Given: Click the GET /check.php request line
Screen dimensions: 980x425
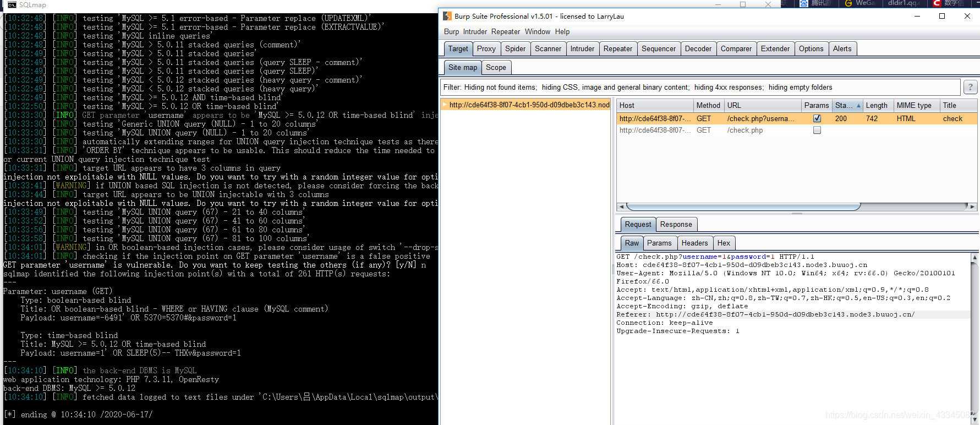Looking at the screenshot, I should pyautogui.click(x=715, y=257).
